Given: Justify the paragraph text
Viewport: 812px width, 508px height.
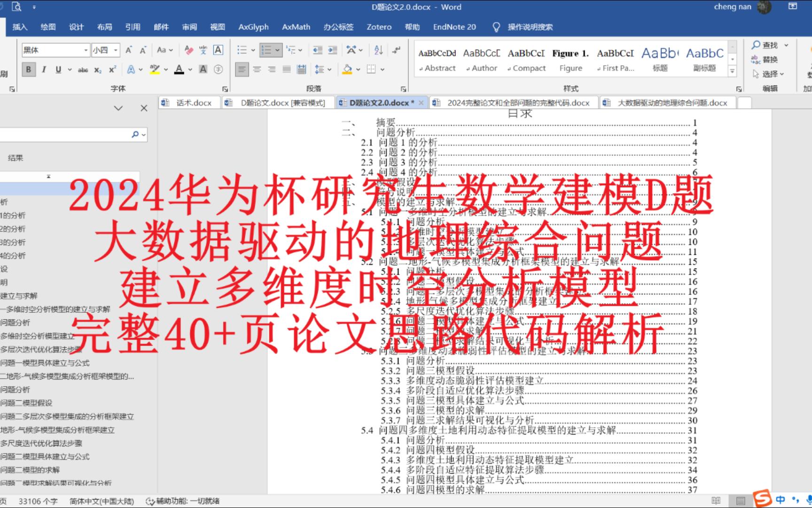Looking at the screenshot, I should (x=287, y=70).
